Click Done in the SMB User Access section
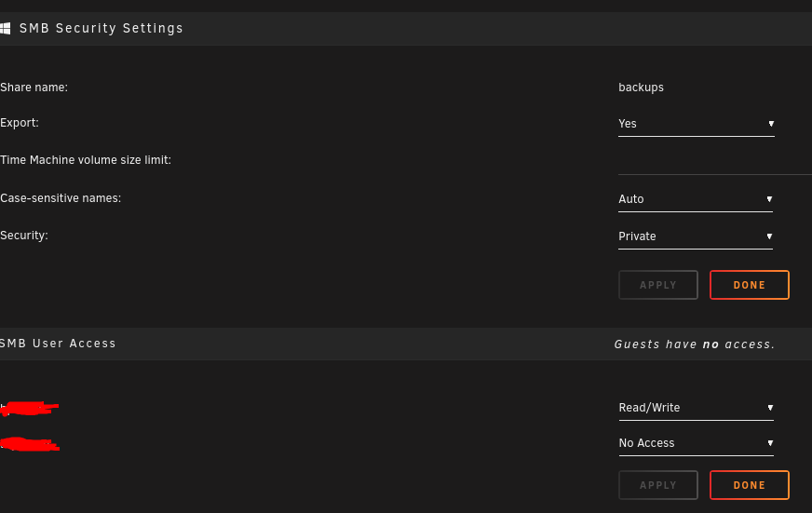Viewport: 812px width, 513px height. [x=749, y=485]
